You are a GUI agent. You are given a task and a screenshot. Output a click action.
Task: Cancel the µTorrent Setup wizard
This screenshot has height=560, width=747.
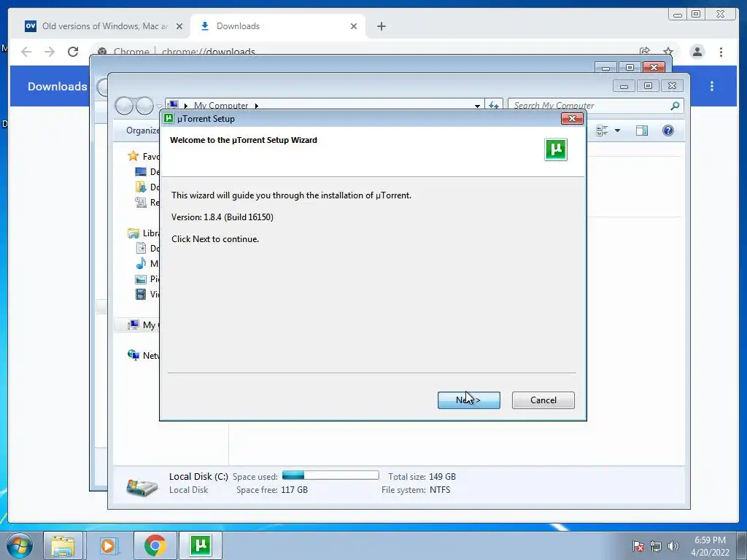click(x=543, y=400)
